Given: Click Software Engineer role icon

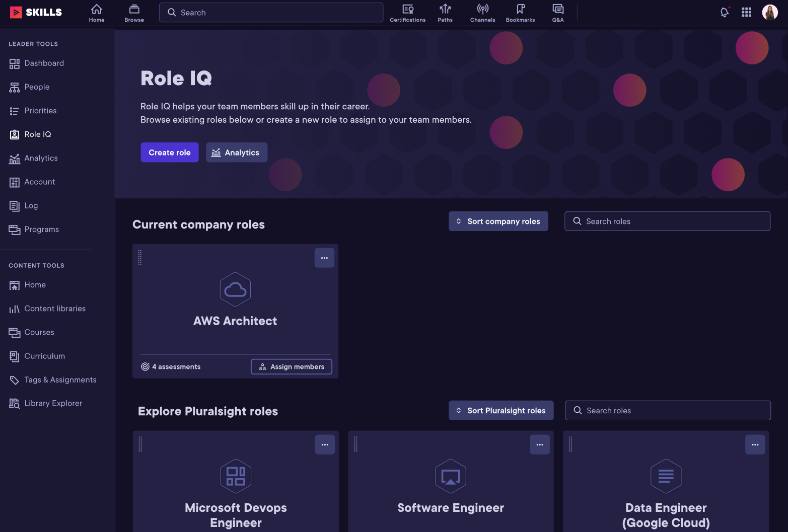Looking at the screenshot, I should (451, 476).
